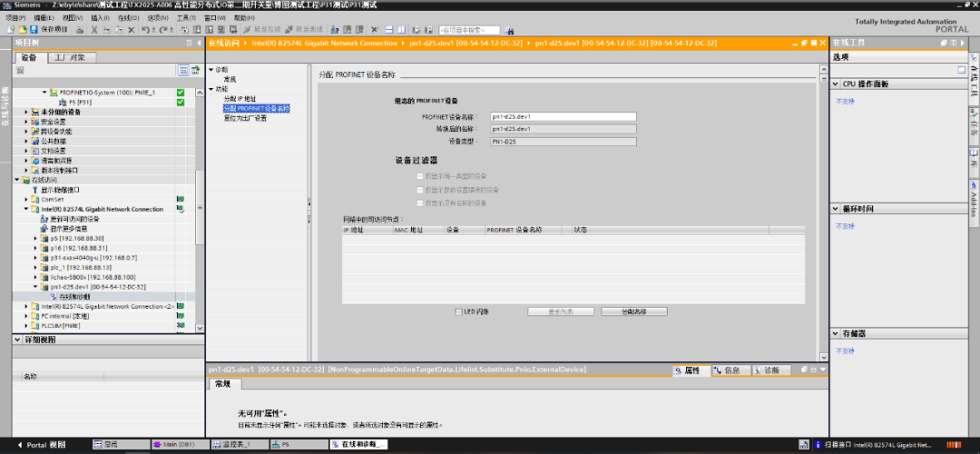The width and height of the screenshot is (980, 454).
Task: Click the delete X toolbar icon
Action: (132, 29)
